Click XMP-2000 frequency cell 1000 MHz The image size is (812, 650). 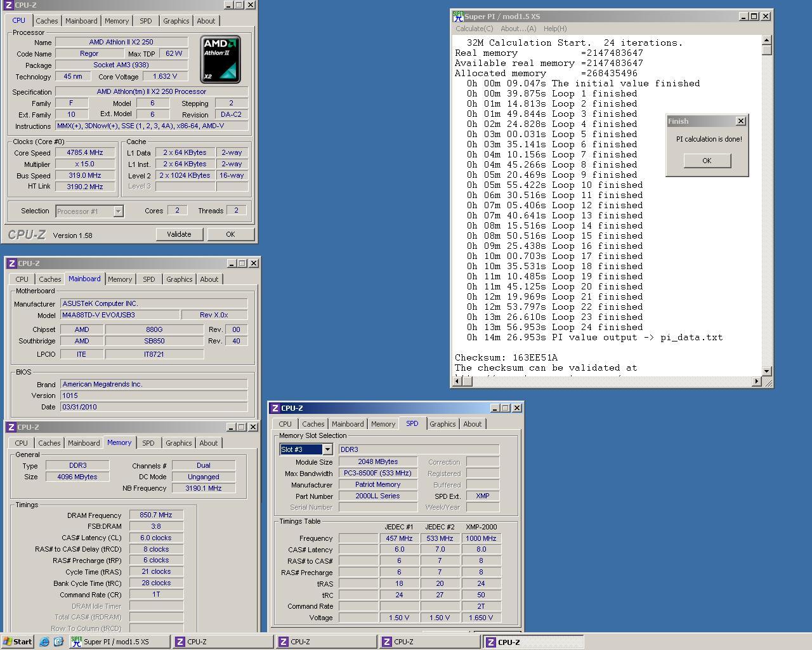481,538
